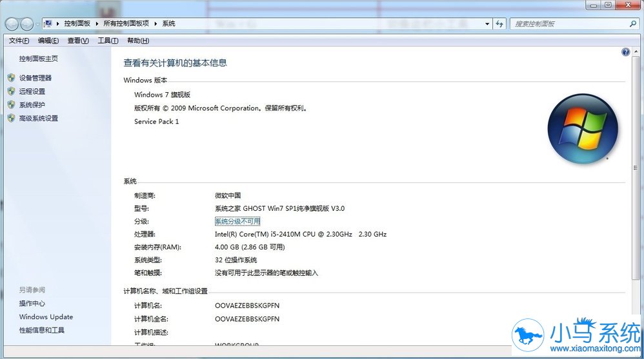The image size is (644, 359).
Task: Select text Service Pack 1
Action: click(x=156, y=121)
